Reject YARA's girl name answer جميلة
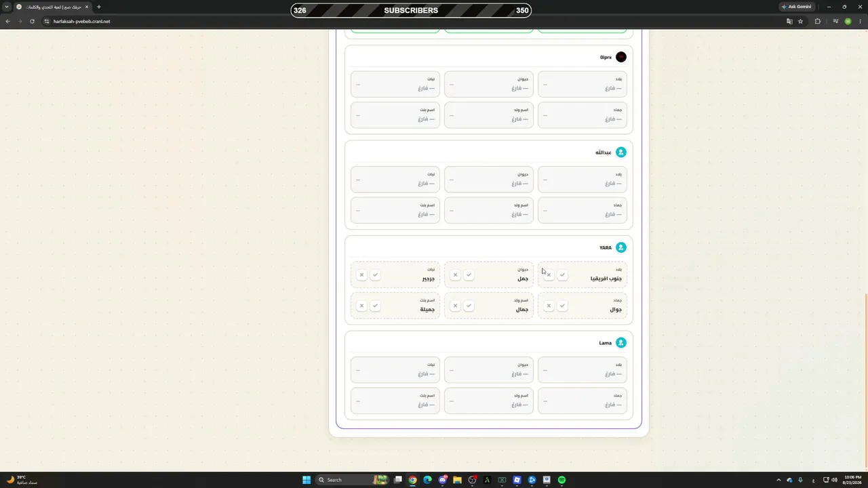Image resolution: width=868 pixels, height=488 pixels. click(x=361, y=306)
